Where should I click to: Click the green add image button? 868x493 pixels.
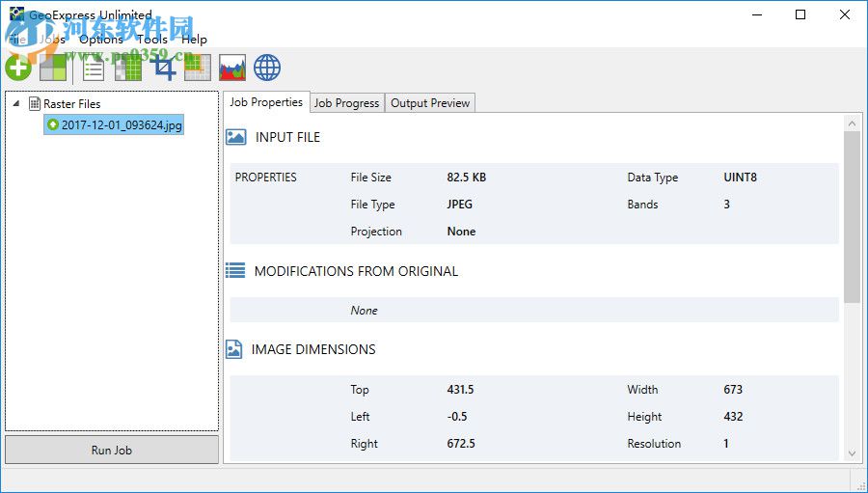coord(18,68)
